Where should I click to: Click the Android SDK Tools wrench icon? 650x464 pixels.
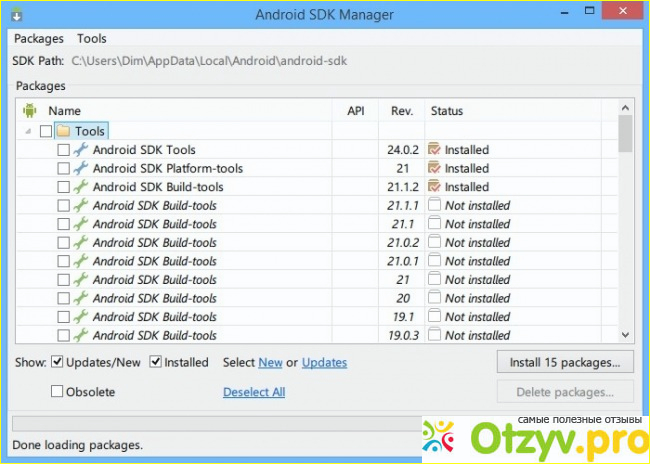[x=81, y=150]
